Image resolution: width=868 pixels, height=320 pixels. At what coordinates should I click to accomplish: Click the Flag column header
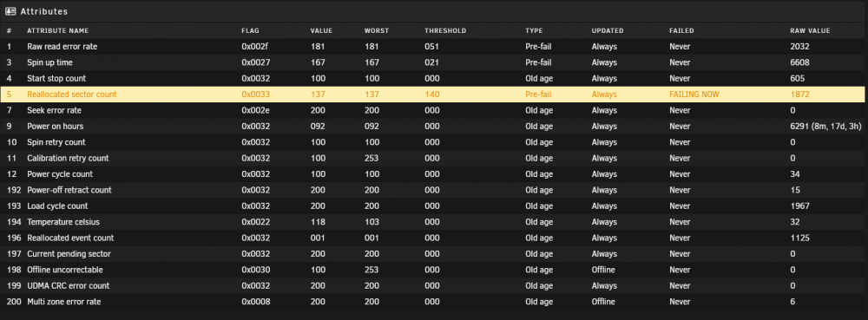250,31
